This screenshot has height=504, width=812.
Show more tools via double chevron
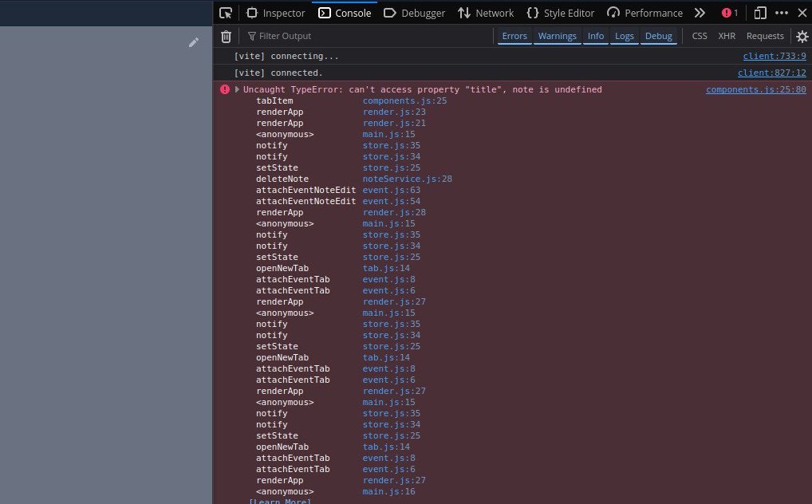(x=700, y=13)
